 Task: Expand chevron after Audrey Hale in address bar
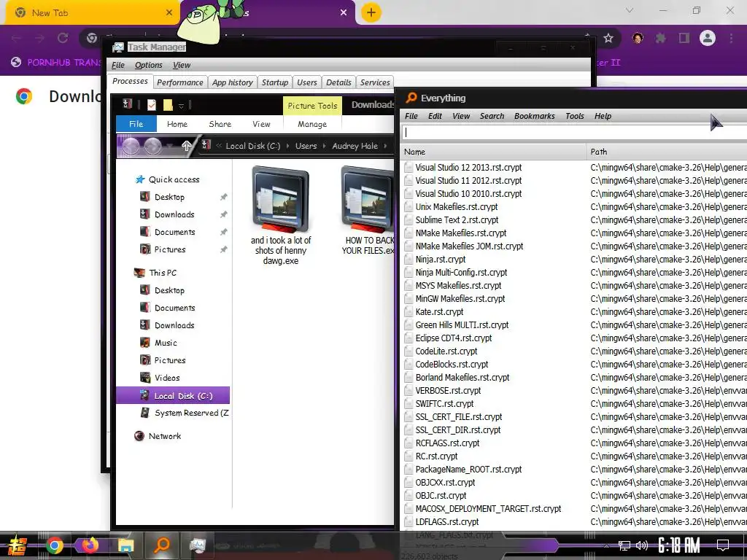coord(385,146)
